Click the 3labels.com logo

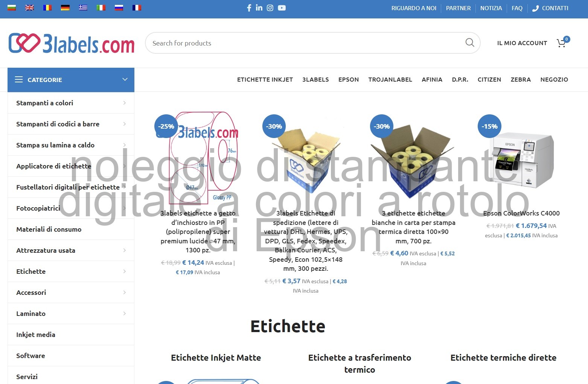point(71,44)
